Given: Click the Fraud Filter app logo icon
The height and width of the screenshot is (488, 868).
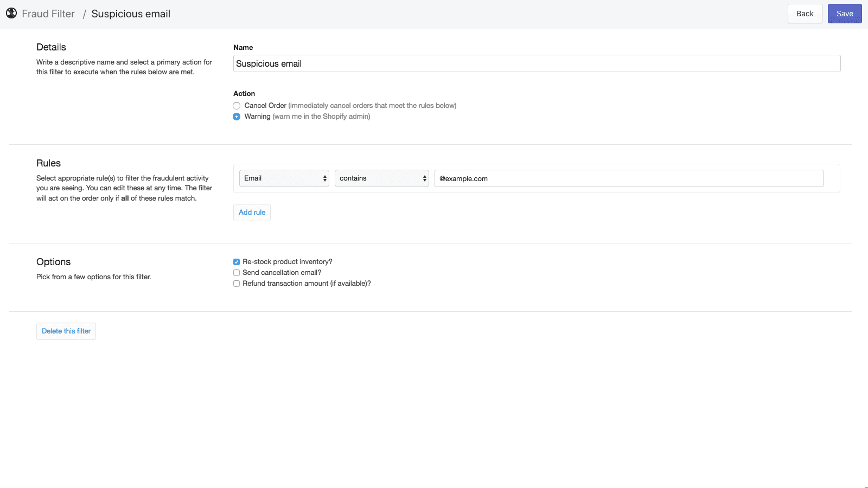Looking at the screenshot, I should point(11,12).
